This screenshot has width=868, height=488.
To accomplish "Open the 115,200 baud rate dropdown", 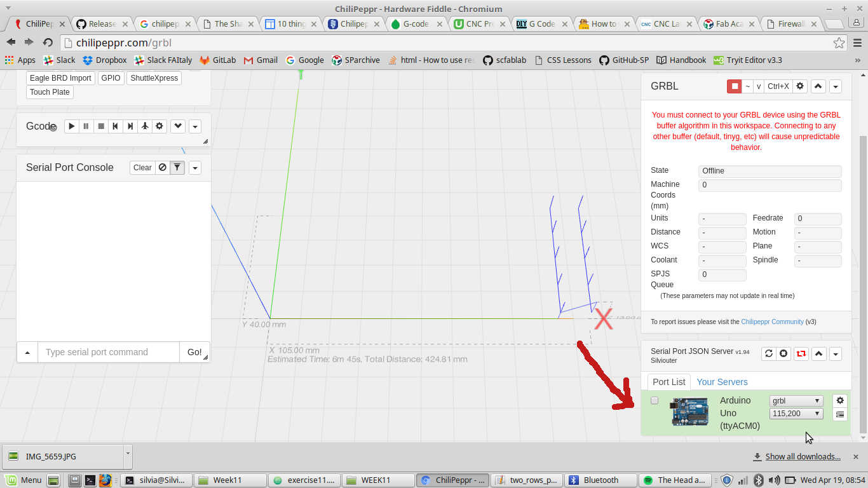I will click(796, 414).
